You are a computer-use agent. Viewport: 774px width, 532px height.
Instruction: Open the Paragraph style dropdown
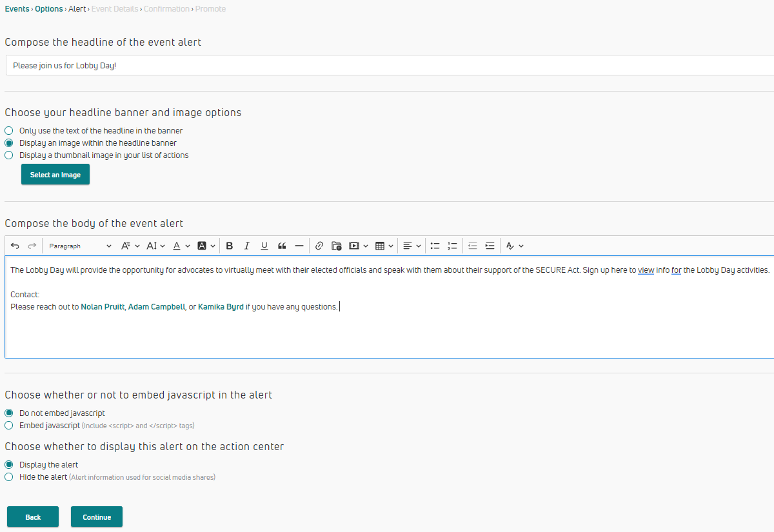tap(80, 246)
